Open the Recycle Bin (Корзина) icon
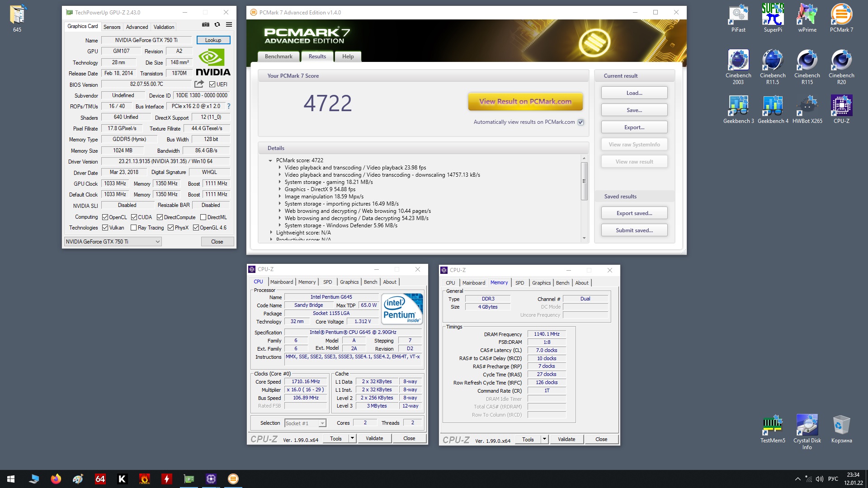Viewport: 868px width, 488px height. click(x=841, y=428)
